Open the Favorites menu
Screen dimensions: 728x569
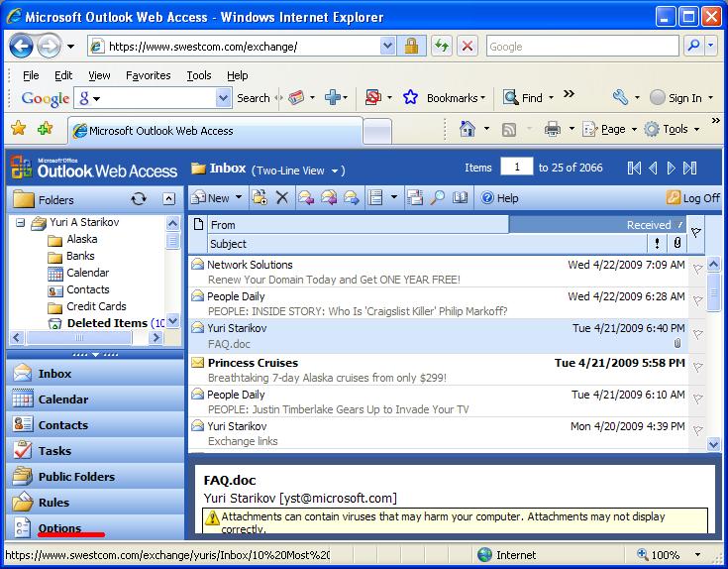coord(149,75)
